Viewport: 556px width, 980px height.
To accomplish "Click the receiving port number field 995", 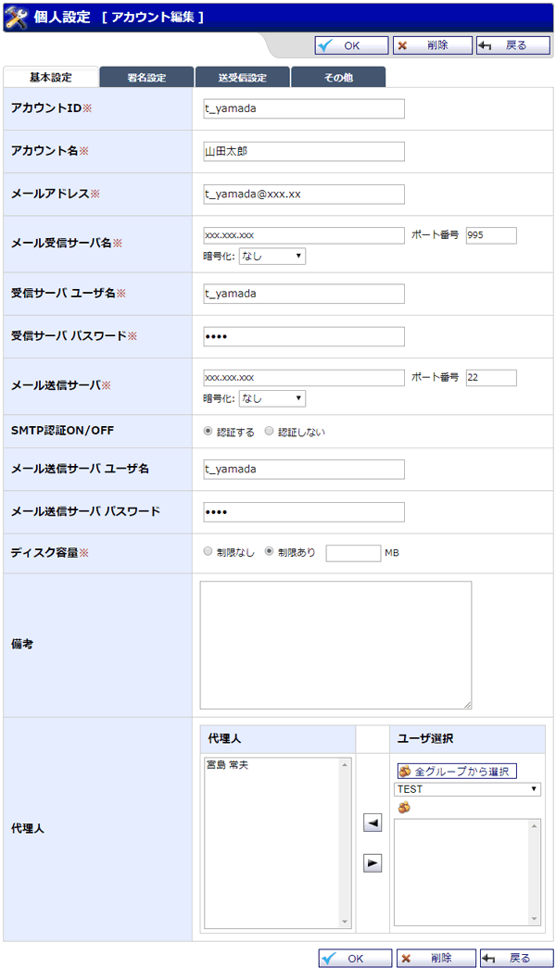I will click(x=491, y=235).
